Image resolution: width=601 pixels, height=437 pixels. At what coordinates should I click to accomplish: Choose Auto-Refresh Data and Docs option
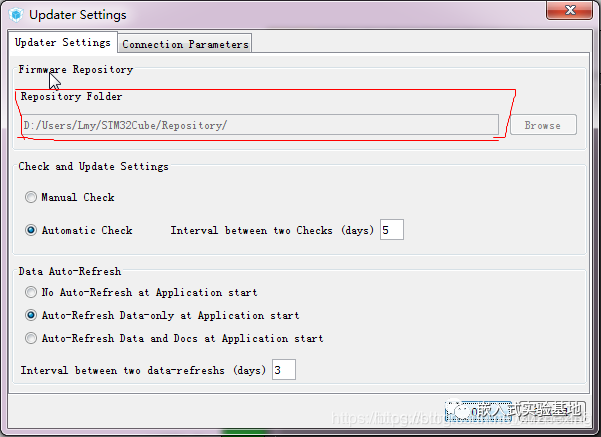(x=32, y=338)
